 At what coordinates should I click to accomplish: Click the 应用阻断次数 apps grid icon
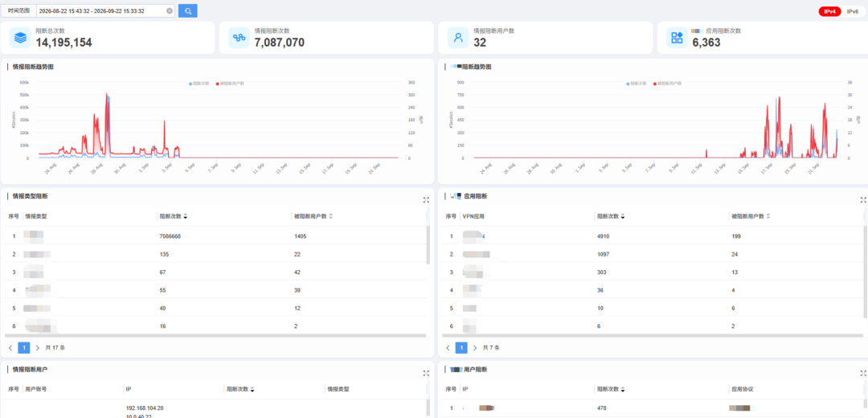pyautogui.click(x=677, y=38)
